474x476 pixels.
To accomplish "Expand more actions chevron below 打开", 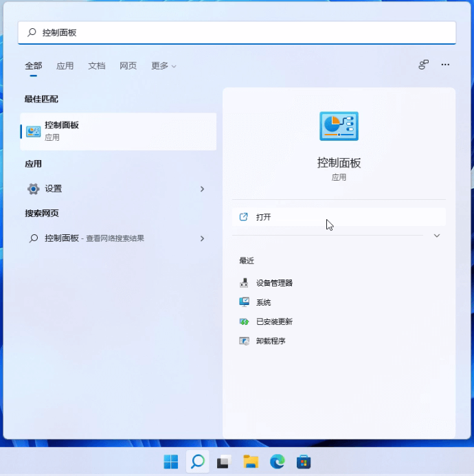I will tap(437, 236).
